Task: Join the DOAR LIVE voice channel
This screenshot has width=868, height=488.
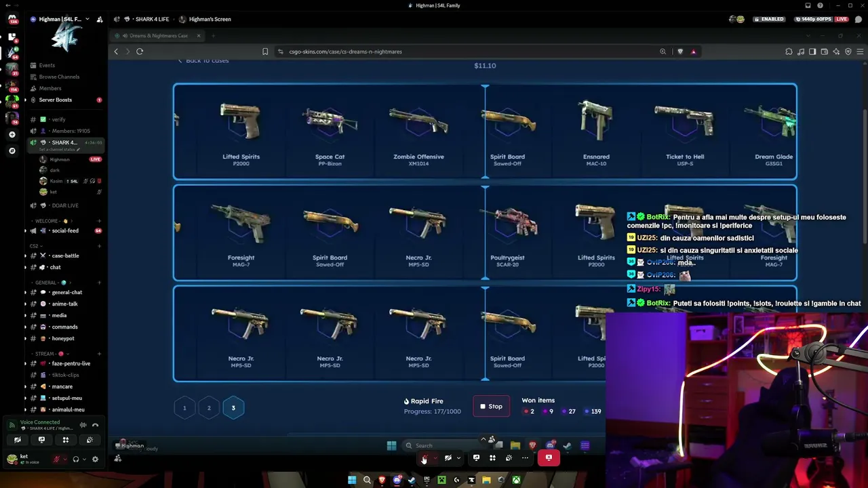Action: pos(65,205)
